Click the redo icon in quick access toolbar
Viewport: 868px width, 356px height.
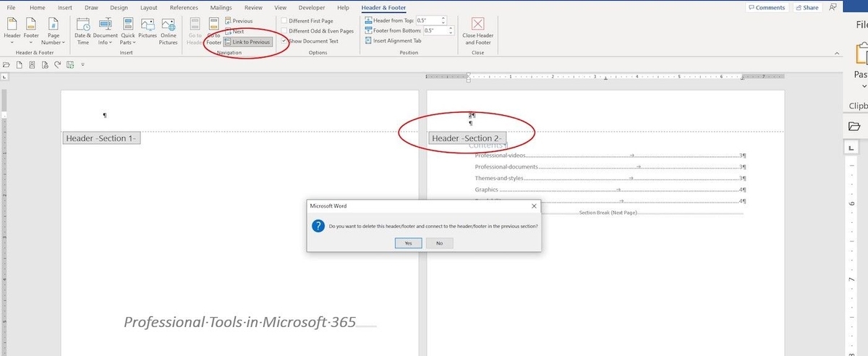pyautogui.click(x=57, y=64)
